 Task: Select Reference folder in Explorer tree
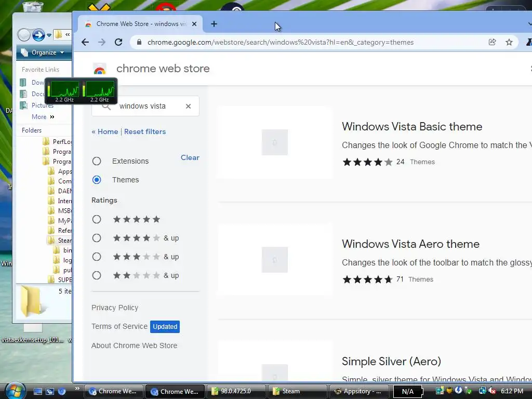click(60, 231)
